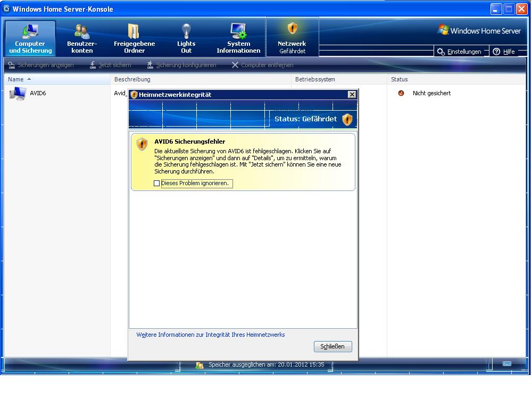Select the AVID6 computer icon

pos(18,94)
